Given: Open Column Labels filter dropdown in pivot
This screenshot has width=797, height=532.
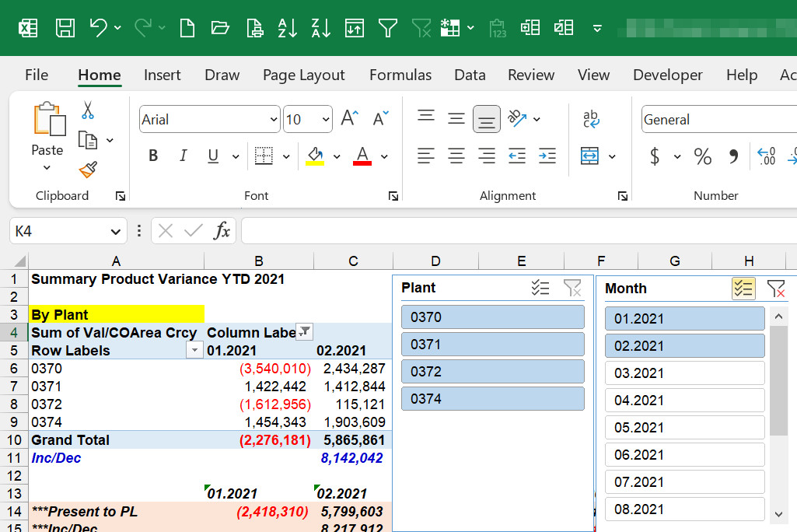Looking at the screenshot, I should click(x=305, y=331).
